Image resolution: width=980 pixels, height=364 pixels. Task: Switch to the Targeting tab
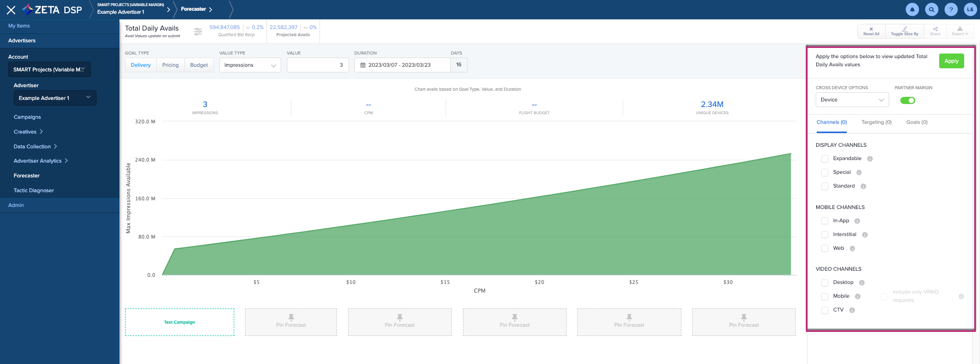coord(876,122)
